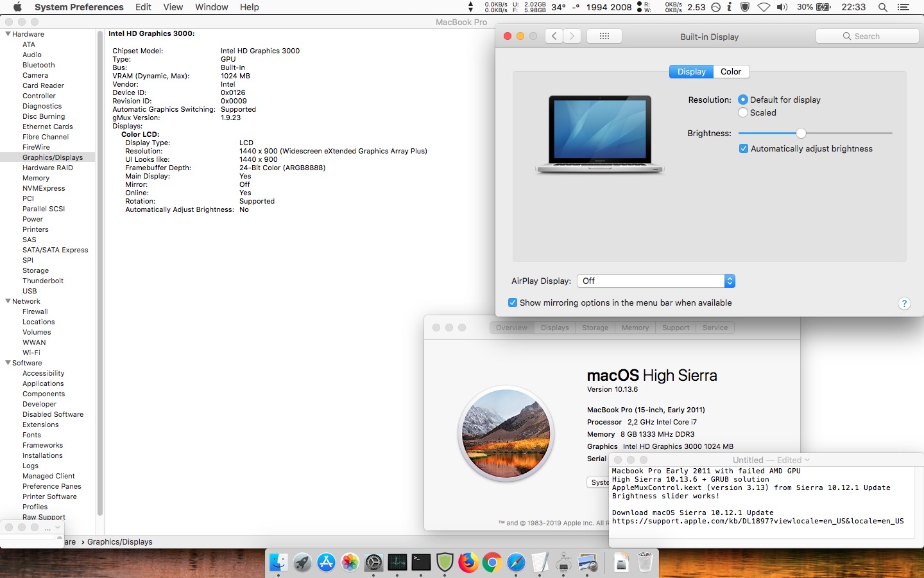Open Support tab in About This Mac
924x578 pixels.
tap(676, 328)
